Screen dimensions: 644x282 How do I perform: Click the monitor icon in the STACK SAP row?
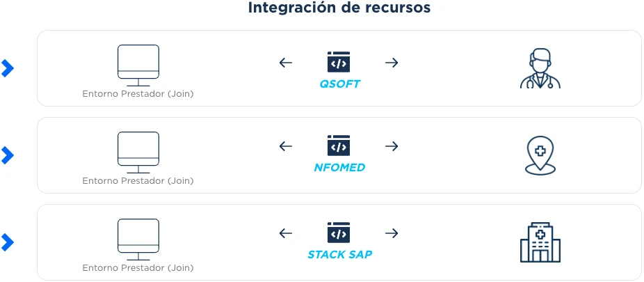(138, 238)
